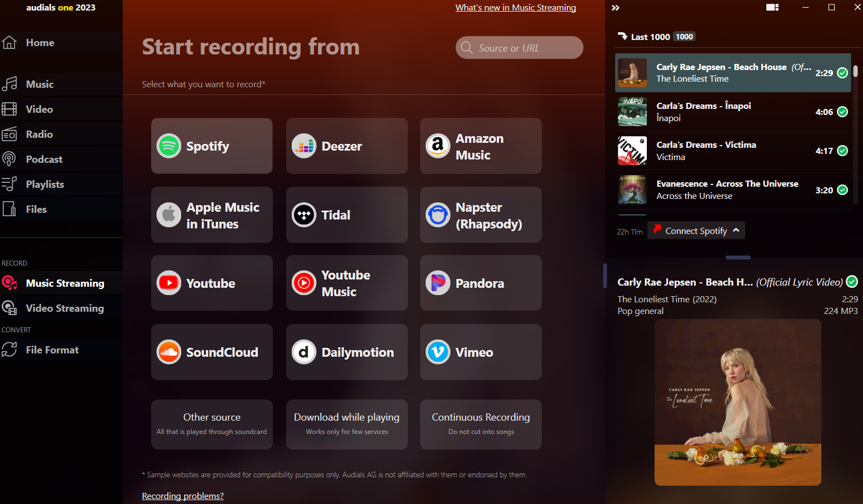Click the SoundCloud logo icon
This screenshot has width=863, height=504.
coord(169,352)
